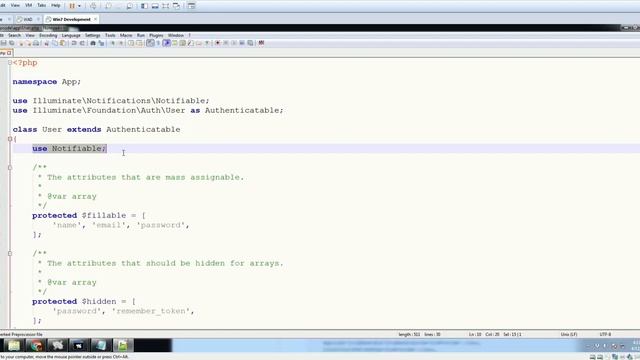Click the Zoom In toolbar icon

point(113,43)
